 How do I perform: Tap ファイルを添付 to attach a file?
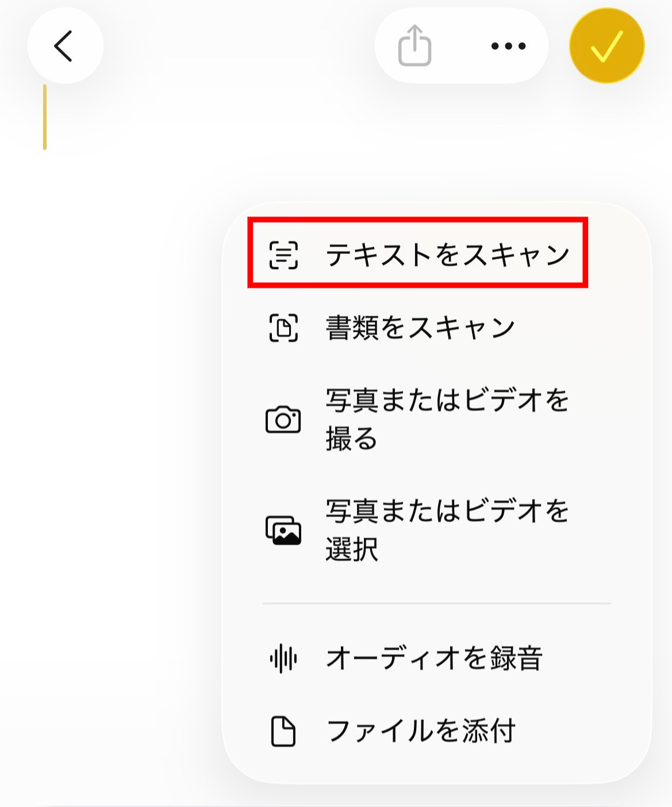(x=421, y=730)
